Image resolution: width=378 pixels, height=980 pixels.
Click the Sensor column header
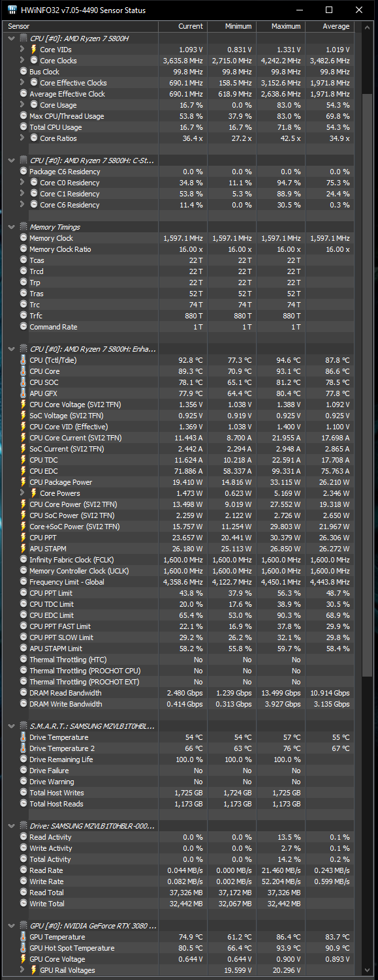coord(82,26)
